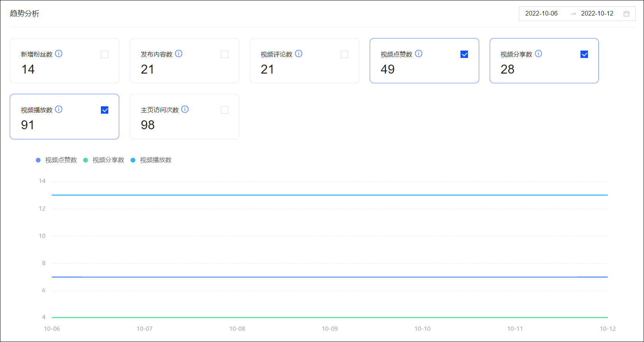Uncheck the 视频点赞数 checkbox
Screen dimensions: 644x342
(464, 55)
